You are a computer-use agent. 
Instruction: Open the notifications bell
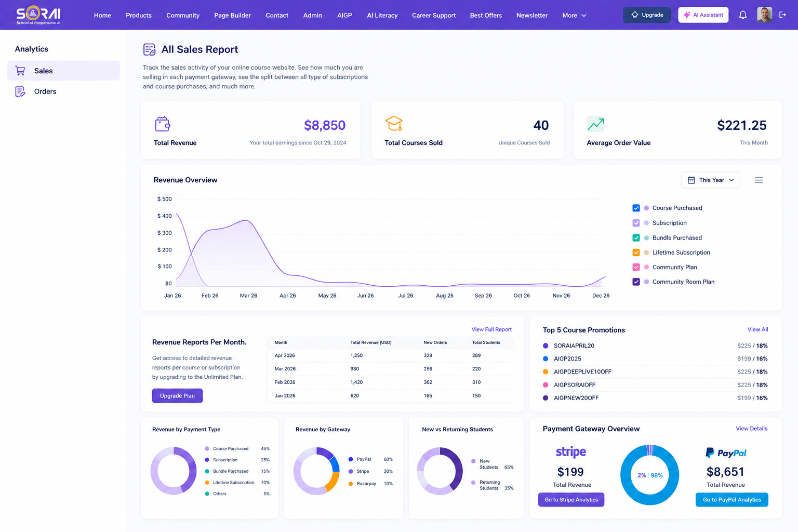coord(743,15)
